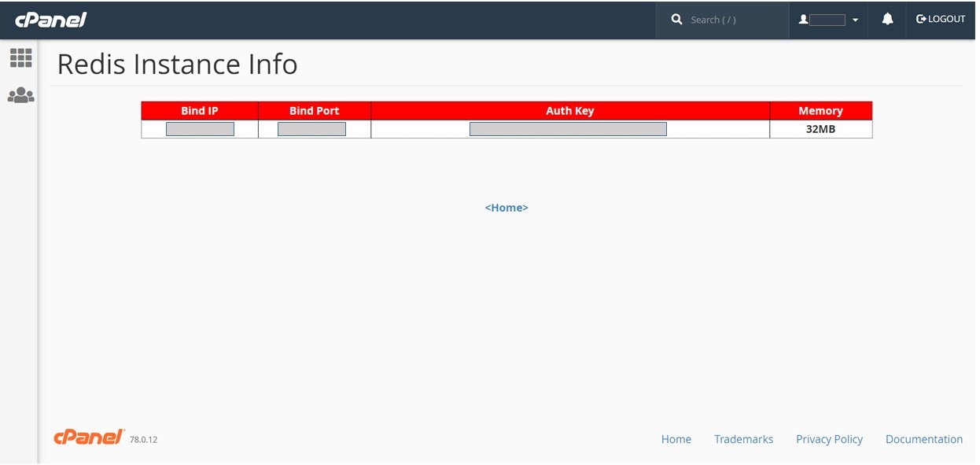Image resolution: width=980 pixels, height=465 pixels.
Task: Click the Memory column header
Action: point(821,111)
